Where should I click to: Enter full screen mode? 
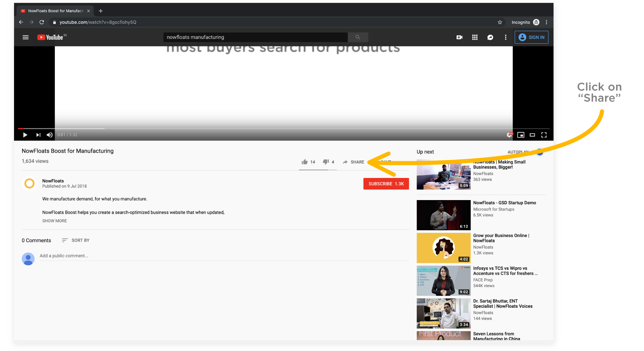544,135
